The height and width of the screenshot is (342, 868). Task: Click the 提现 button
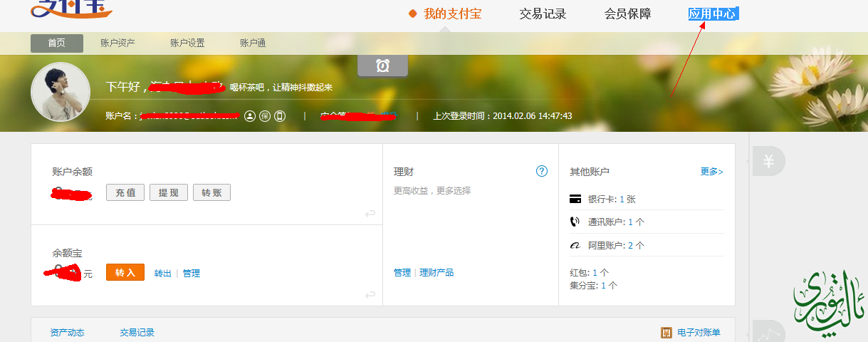[169, 192]
